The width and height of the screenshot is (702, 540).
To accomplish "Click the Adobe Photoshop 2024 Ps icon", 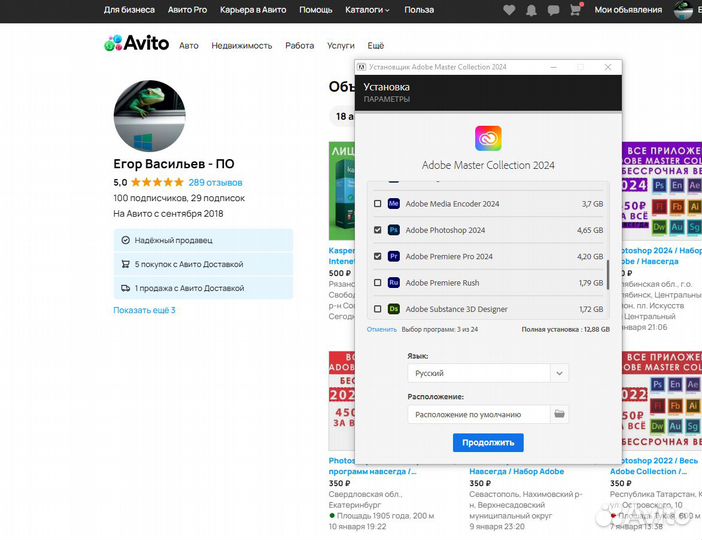I will coord(394,230).
